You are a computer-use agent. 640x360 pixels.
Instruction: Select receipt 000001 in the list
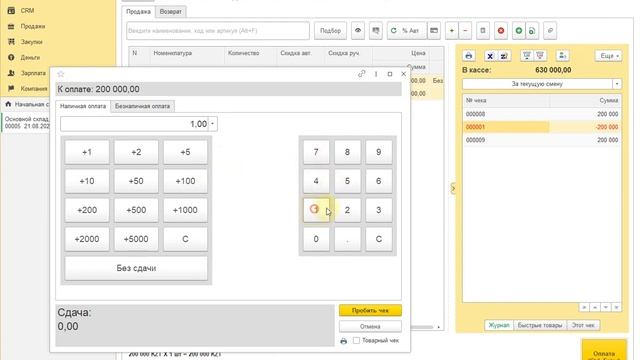[x=542, y=127]
